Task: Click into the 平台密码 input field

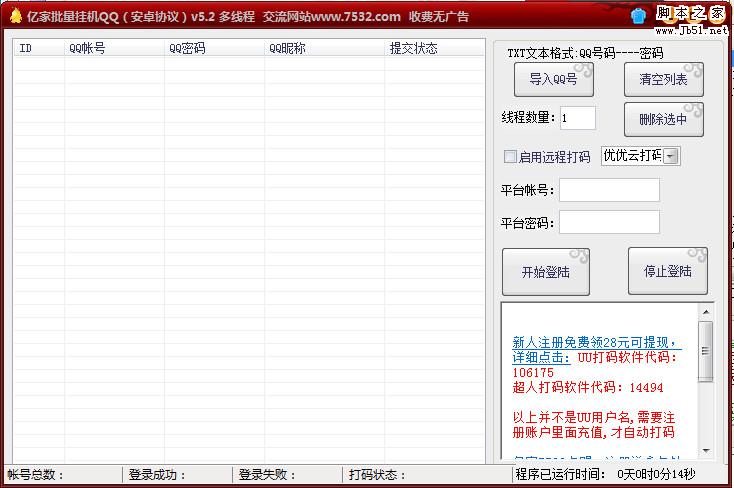Action: click(x=609, y=222)
